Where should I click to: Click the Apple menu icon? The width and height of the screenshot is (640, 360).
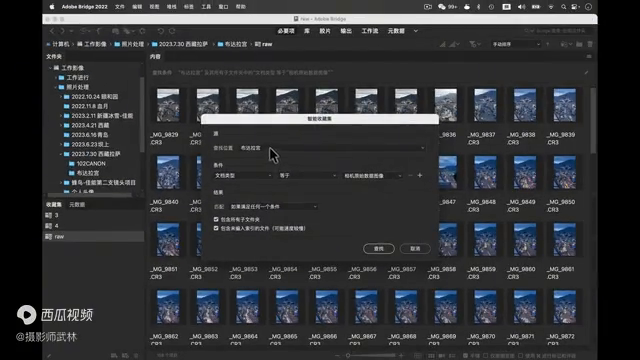tap(52, 7)
